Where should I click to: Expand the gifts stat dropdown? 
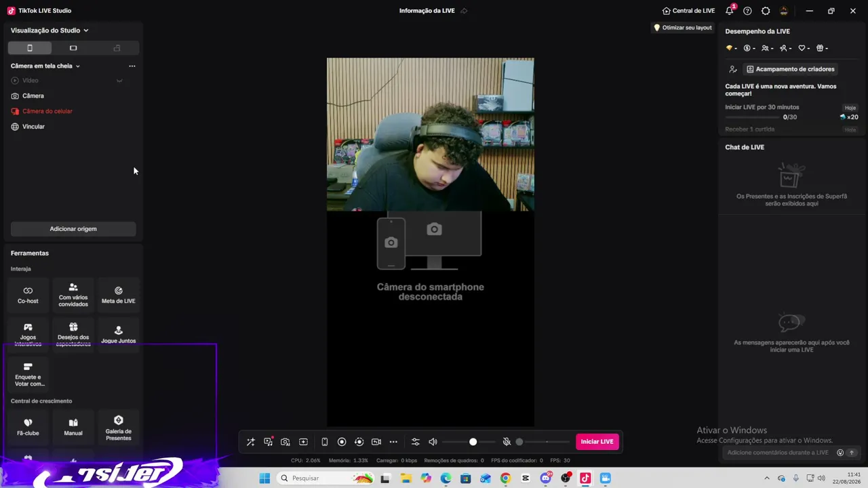pyautogui.click(x=822, y=48)
